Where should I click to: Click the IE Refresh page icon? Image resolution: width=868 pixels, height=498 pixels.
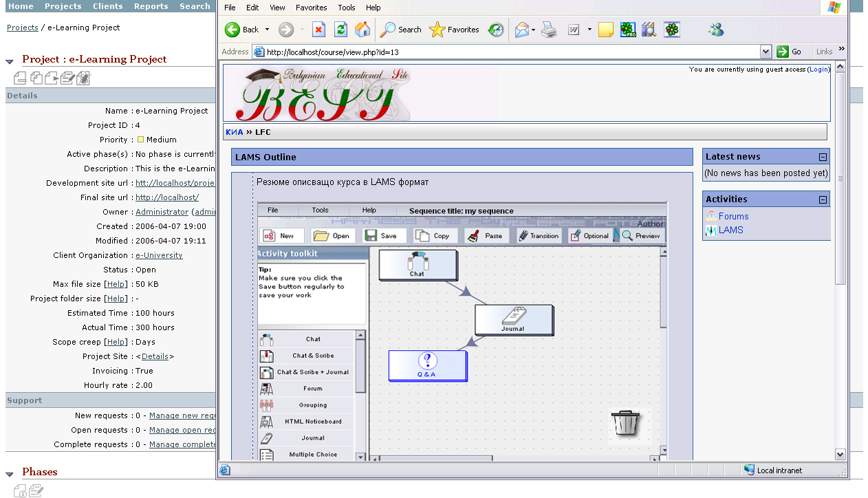click(x=340, y=30)
